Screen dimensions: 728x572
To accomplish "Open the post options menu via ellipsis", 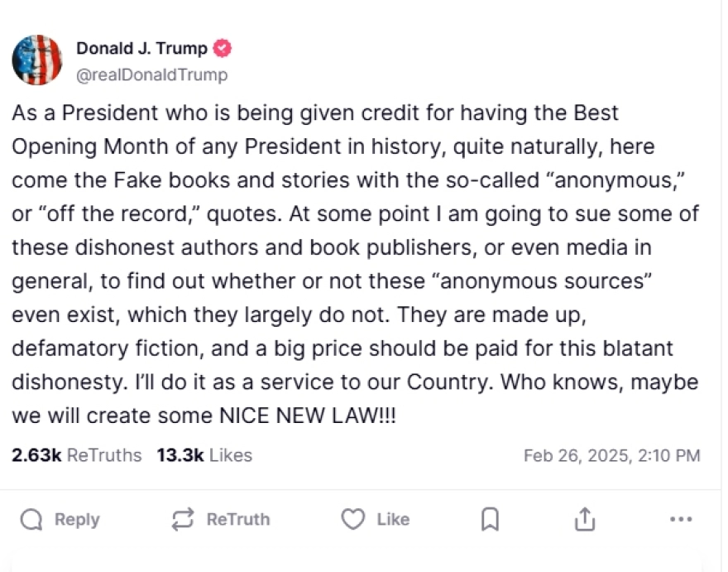I will pyautogui.click(x=681, y=519).
